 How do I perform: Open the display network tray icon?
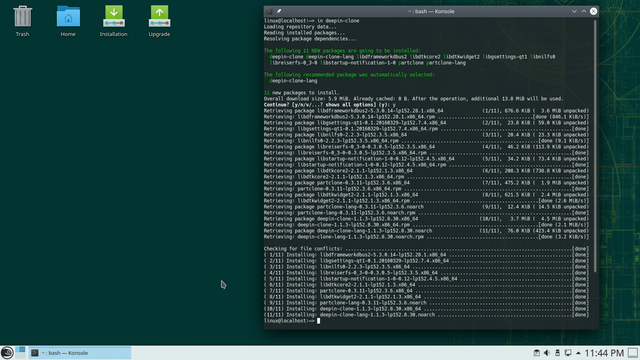(568, 353)
